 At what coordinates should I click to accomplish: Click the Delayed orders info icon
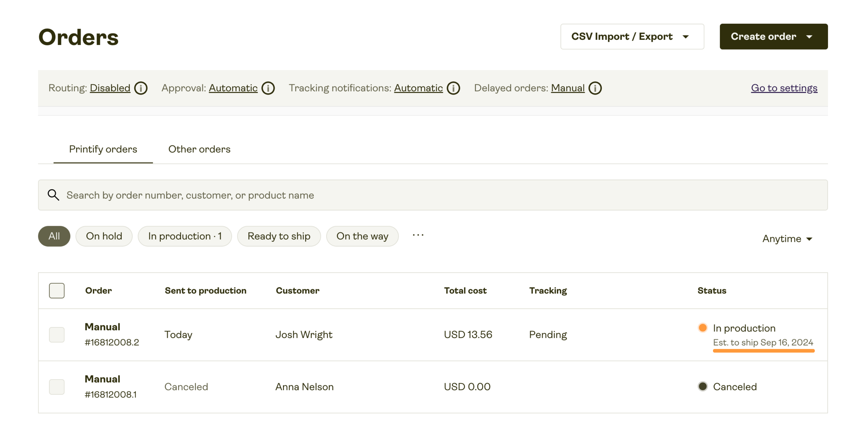point(595,88)
